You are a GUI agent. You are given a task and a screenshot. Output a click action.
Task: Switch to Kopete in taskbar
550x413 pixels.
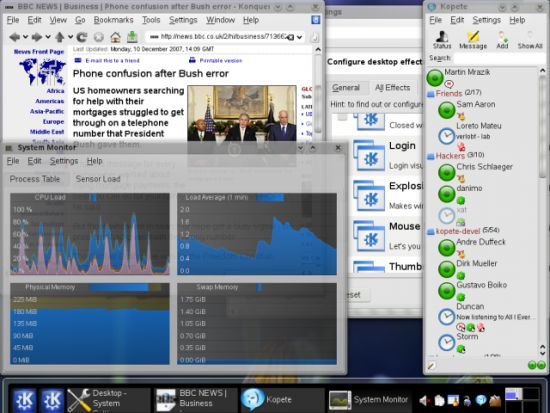pos(282,399)
